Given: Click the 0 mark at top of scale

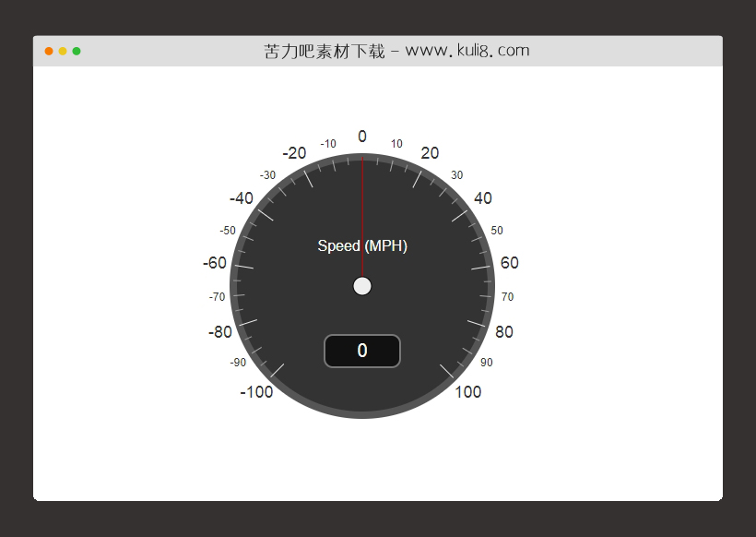Looking at the screenshot, I should click(x=362, y=137).
